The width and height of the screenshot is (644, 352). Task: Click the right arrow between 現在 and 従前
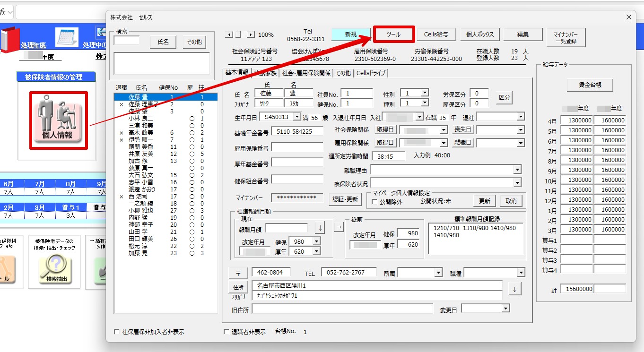click(x=339, y=227)
